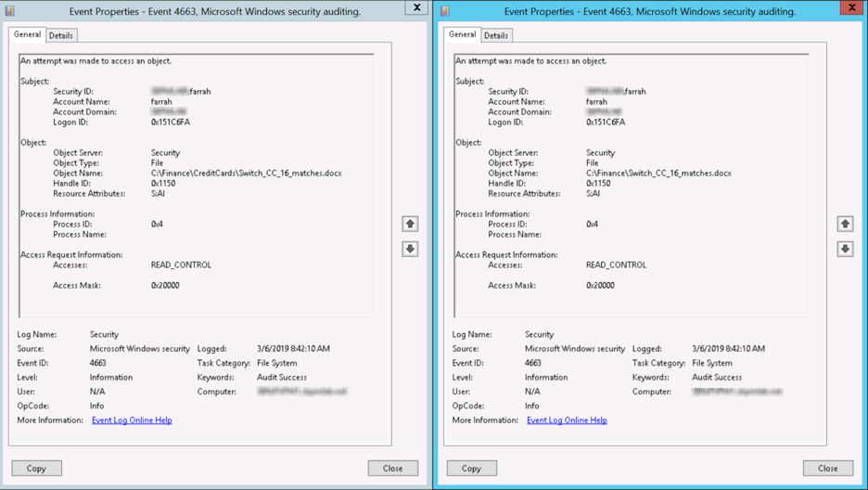Image resolution: width=868 pixels, height=490 pixels.
Task: Click the up arrow in left event window
Action: (410, 224)
